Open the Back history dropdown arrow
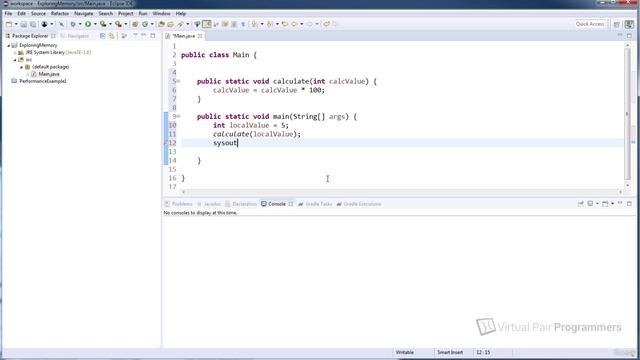Viewport: 640px width, 360px height. 302,24
